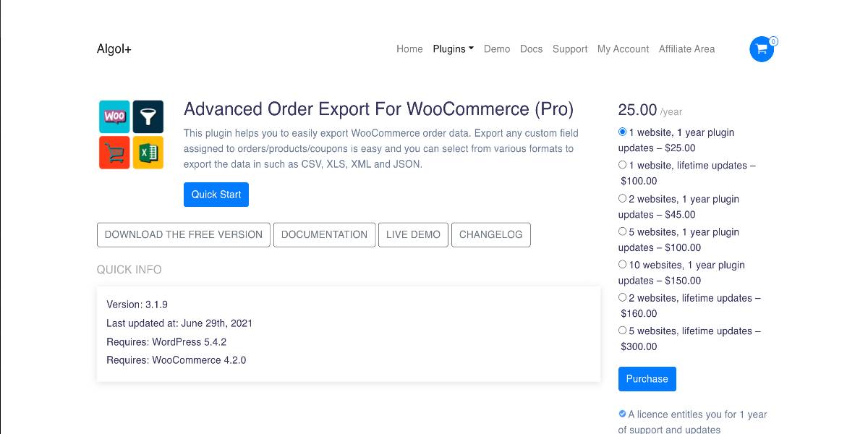The height and width of the screenshot is (434, 868).
Task: Expand the Plugins dropdown menu
Action: [454, 49]
